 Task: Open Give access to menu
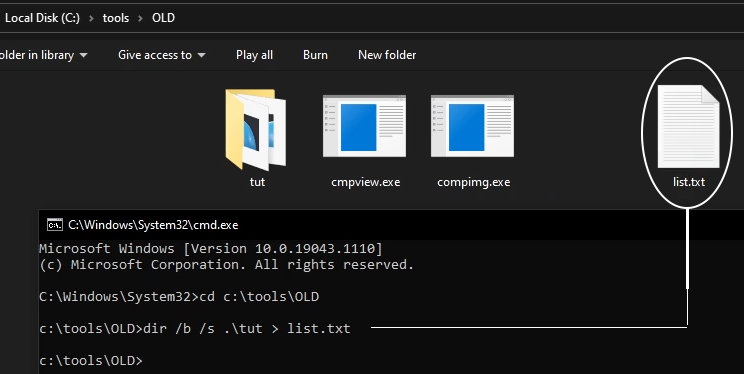(x=155, y=55)
